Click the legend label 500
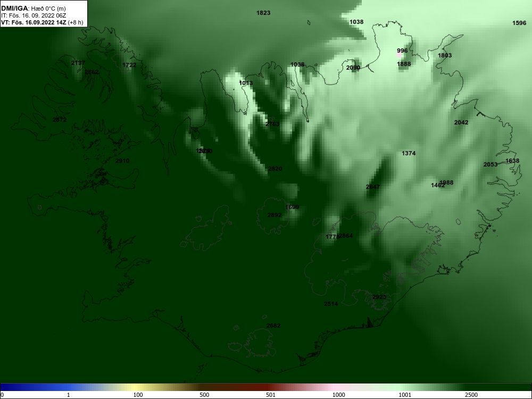 pyautogui.click(x=204, y=395)
